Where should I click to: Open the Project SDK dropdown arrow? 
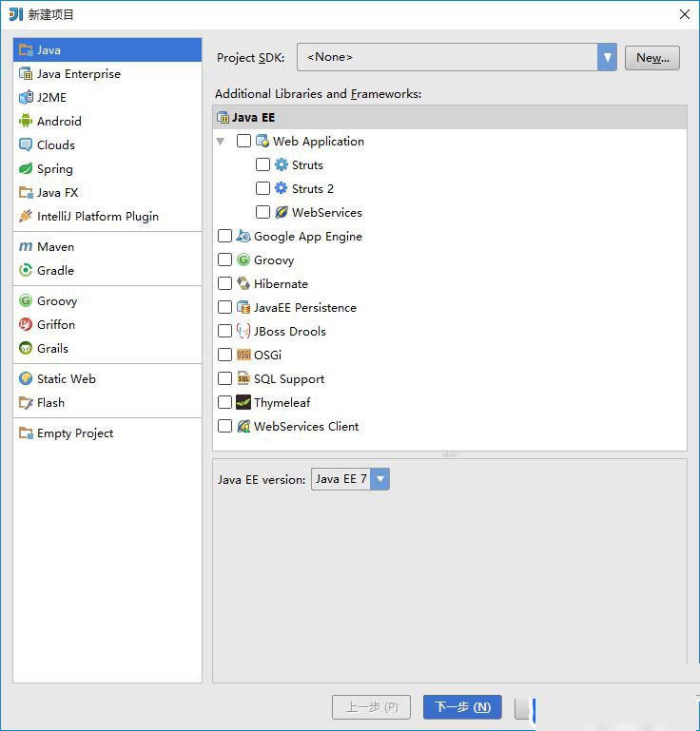[x=607, y=57]
